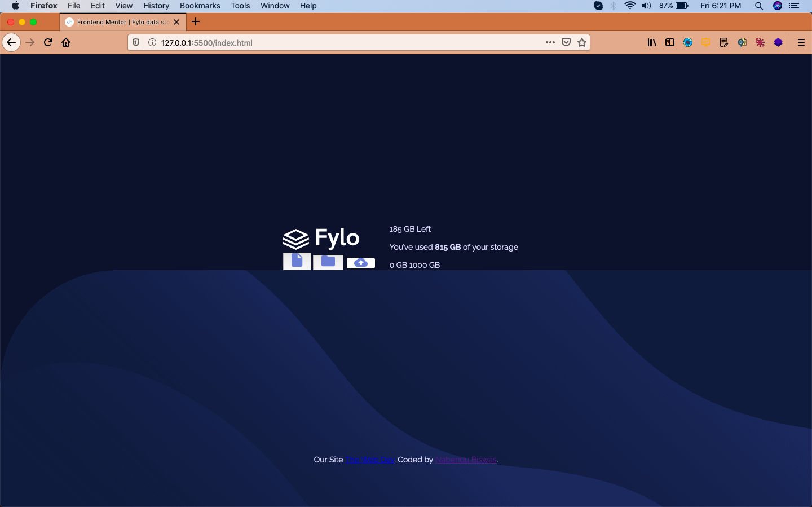Open the Firefox application menu

tap(44, 6)
